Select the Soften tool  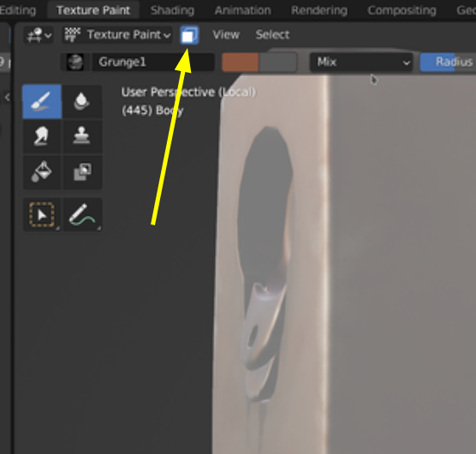(82, 101)
